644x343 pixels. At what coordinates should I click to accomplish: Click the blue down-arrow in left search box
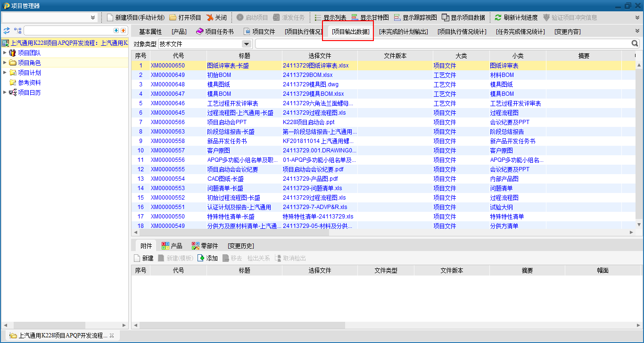[116, 31]
